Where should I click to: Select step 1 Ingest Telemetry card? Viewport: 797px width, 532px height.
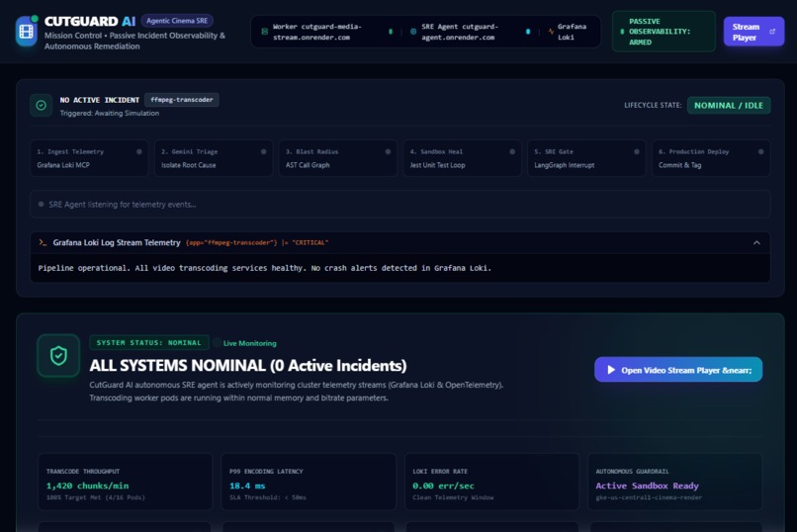point(89,158)
